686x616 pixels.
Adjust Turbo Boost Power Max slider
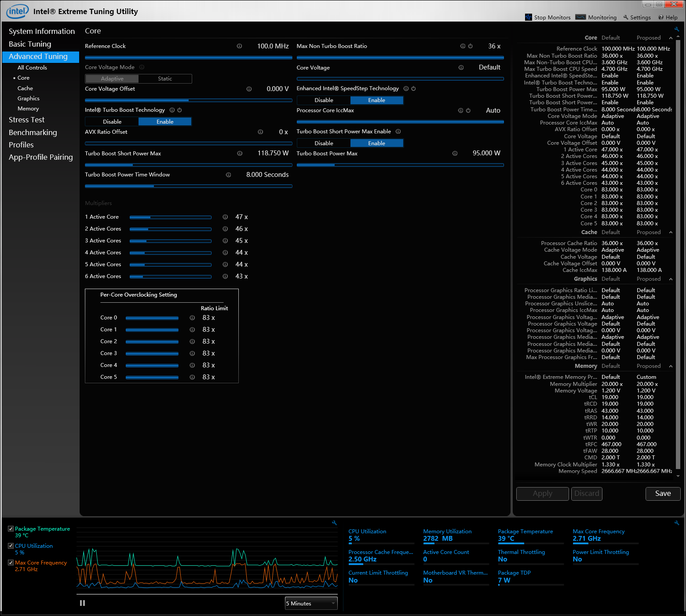[x=400, y=165]
